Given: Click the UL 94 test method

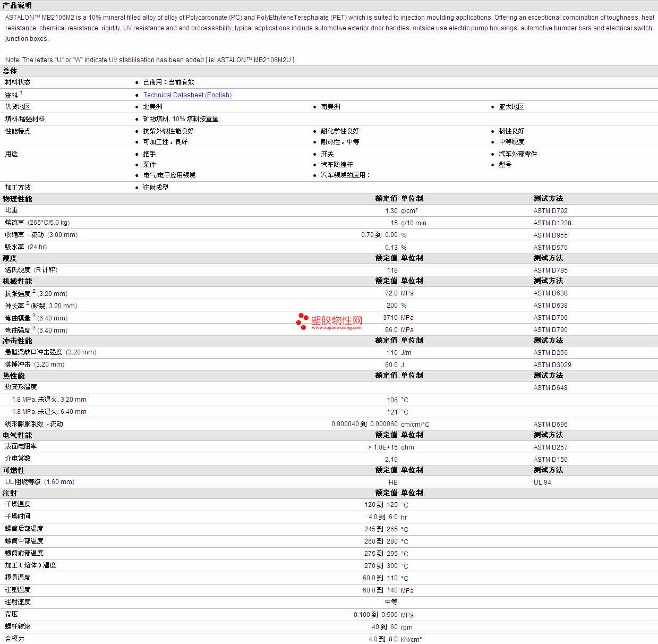Looking at the screenshot, I should click(x=542, y=482).
